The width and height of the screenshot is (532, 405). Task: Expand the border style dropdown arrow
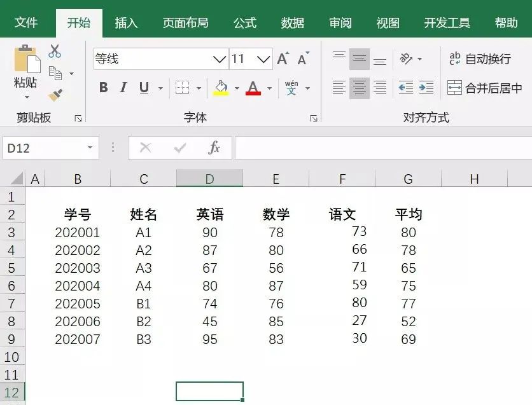click(x=200, y=88)
